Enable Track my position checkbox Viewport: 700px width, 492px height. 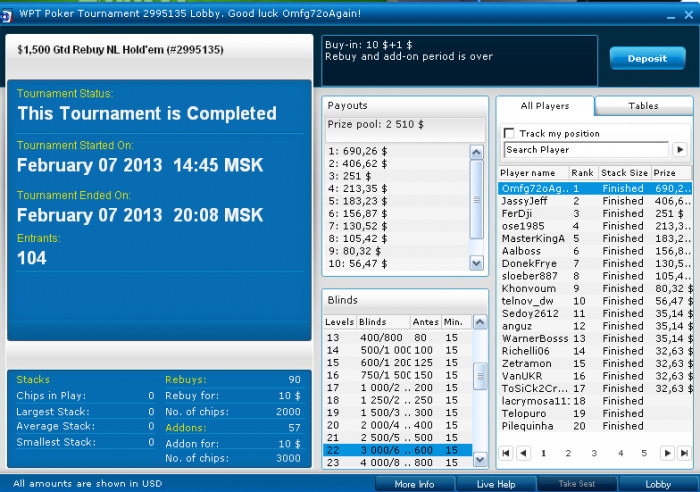pyautogui.click(x=509, y=133)
